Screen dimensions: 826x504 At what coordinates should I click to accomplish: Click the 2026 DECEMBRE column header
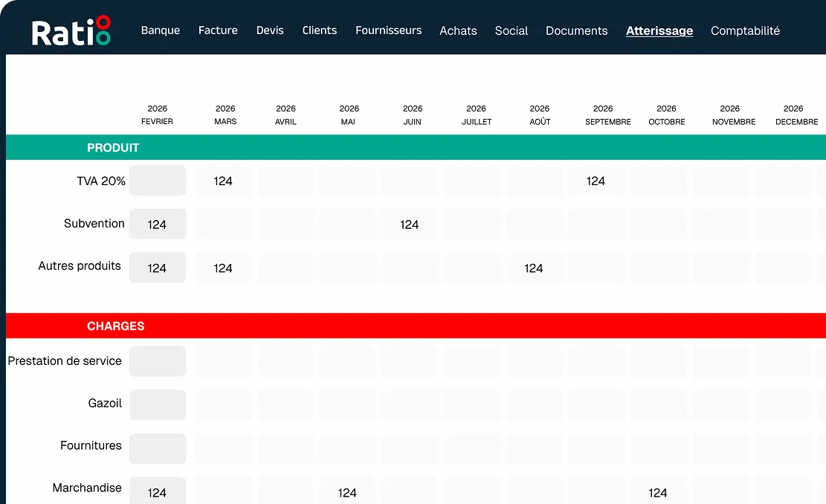click(796, 114)
